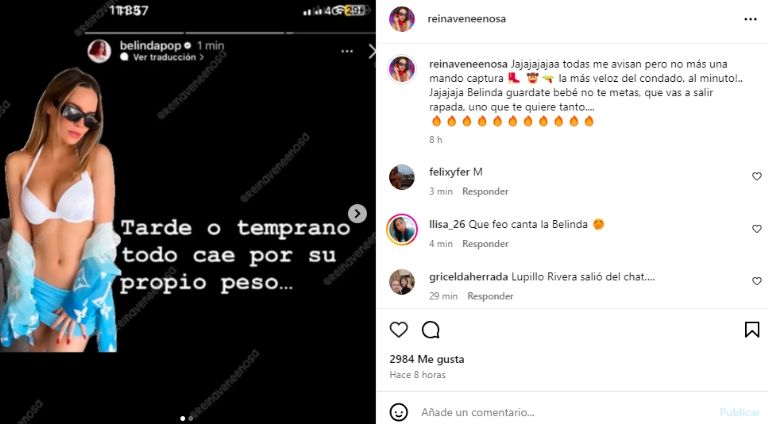Like griceldaherrada's comment heart
The image size is (768, 424).
click(757, 281)
